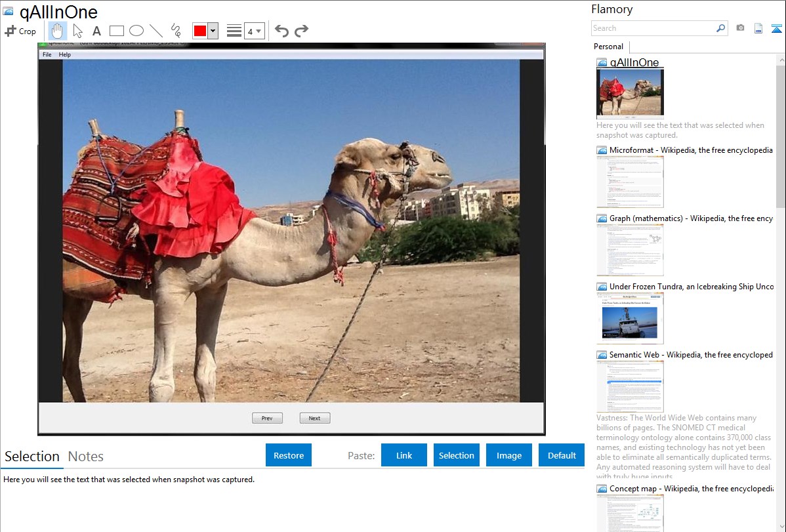This screenshot has height=532, width=786.
Task: Select the Crop tool
Action: 20,31
